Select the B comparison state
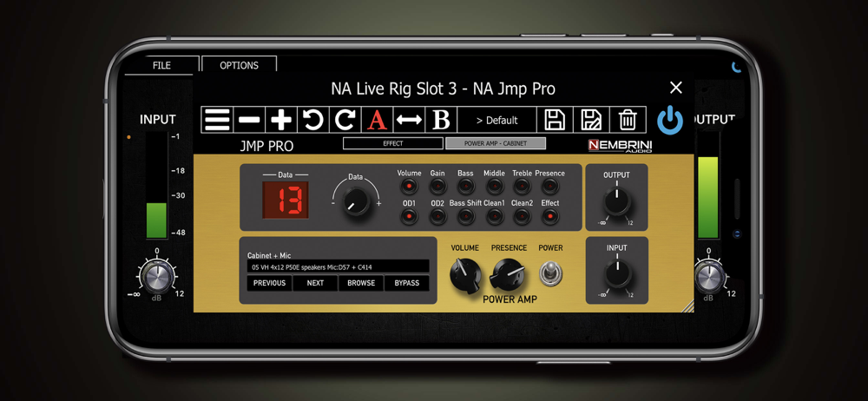868x401 pixels. [441, 120]
